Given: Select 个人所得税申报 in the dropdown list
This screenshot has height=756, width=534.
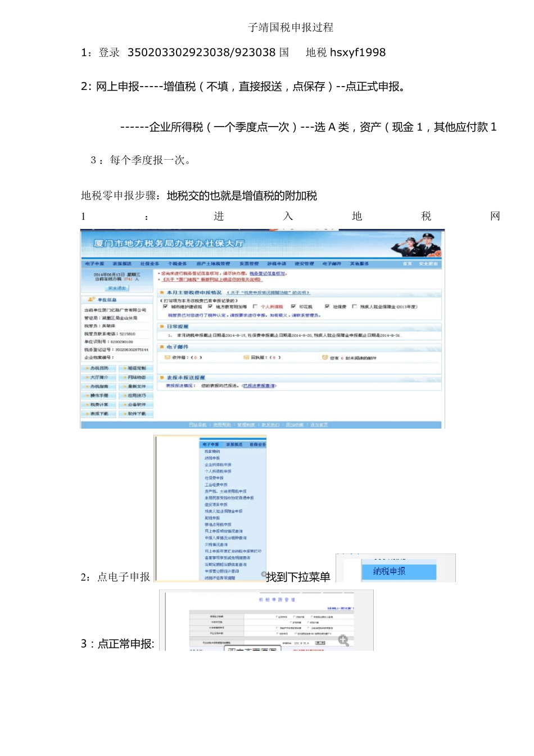Looking at the screenshot, I should point(218,471).
